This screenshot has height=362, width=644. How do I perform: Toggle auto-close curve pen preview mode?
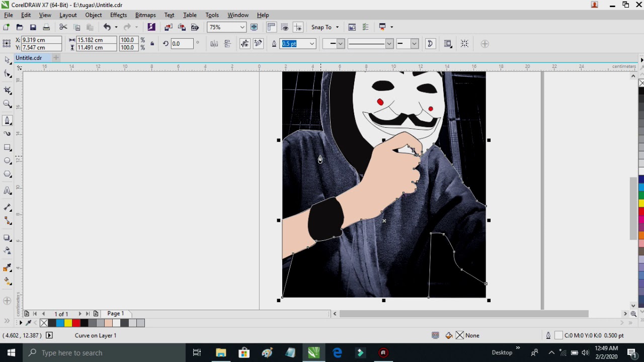click(245, 44)
